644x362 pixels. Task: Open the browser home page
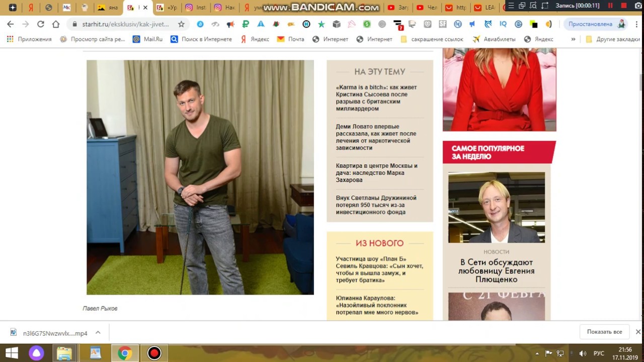tap(56, 24)
